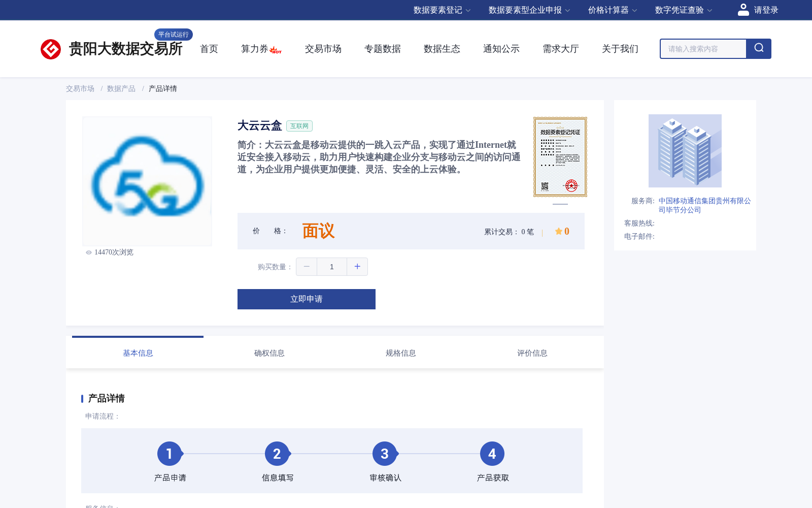This screenshot has width=812, height=508.
Task: Switch to the 评价信息 tab
Action: pyautogui.click(x=532, y=353)
